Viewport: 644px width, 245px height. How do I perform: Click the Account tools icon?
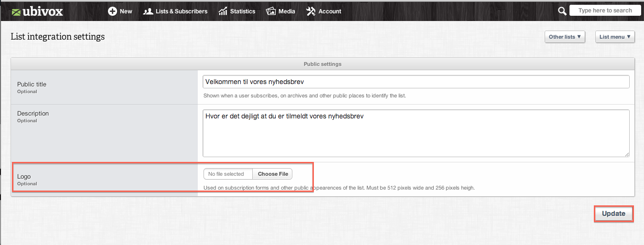click(311, 11)
